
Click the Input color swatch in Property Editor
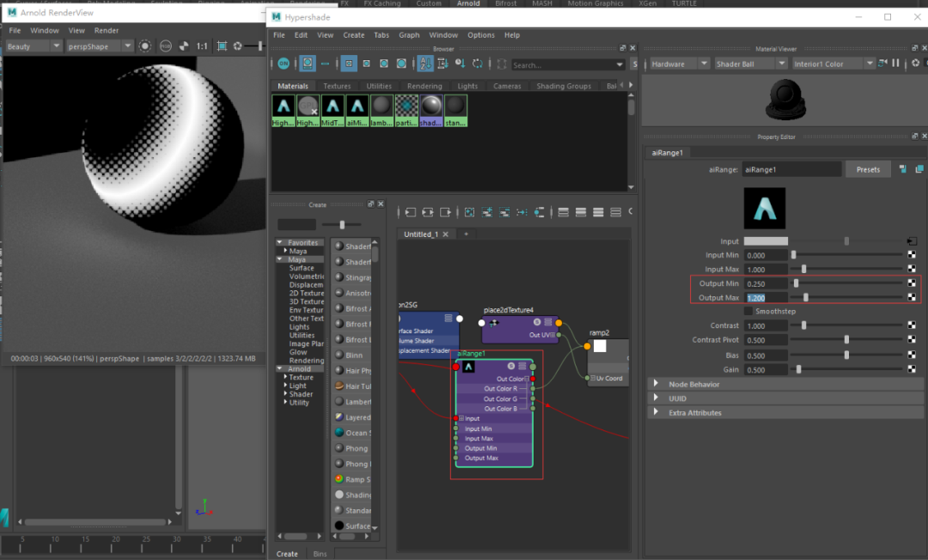pyautogui.click(x=766, y=241)
